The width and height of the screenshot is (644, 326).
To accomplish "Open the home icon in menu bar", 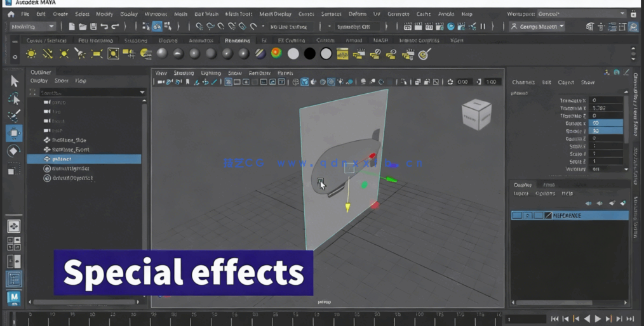I will [11, 14].
